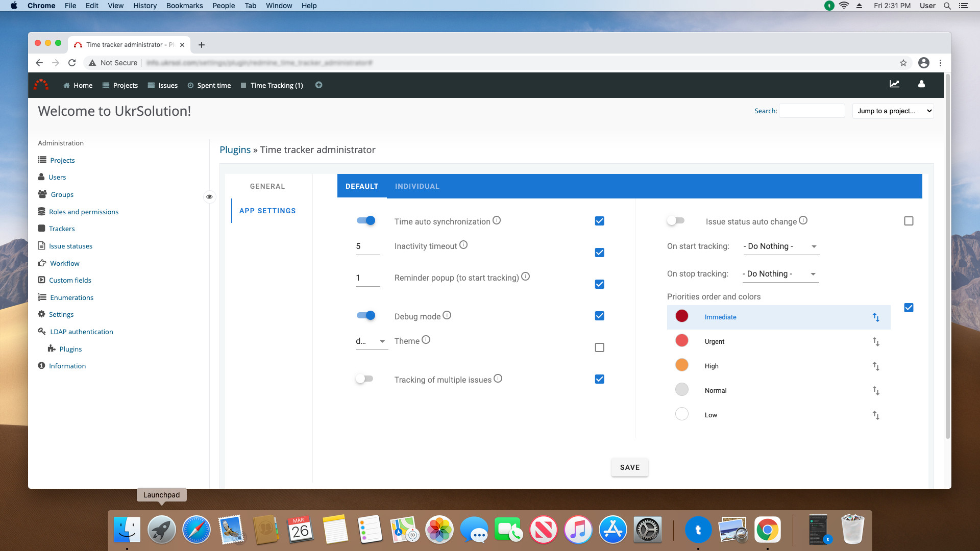Open Safari from the dock

point(197,530)
